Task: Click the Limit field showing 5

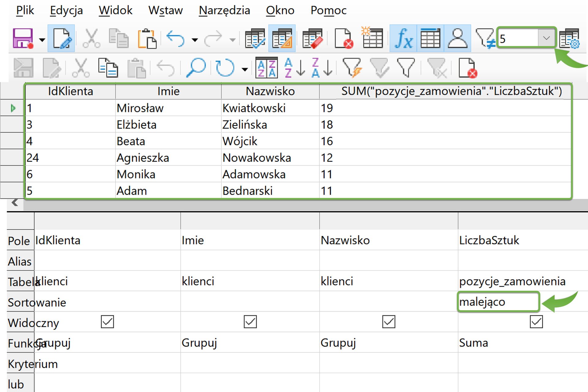Action: tap(518, 38)
